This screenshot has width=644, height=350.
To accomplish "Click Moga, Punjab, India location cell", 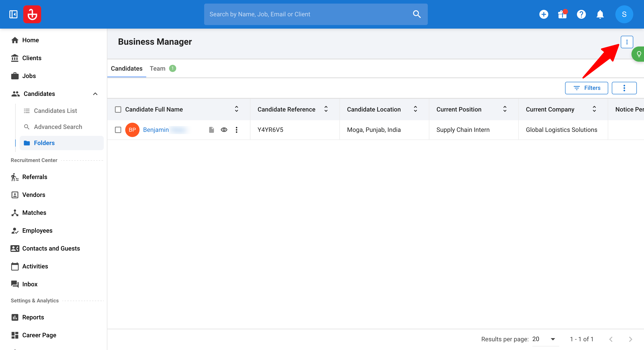I will point(384,130).
